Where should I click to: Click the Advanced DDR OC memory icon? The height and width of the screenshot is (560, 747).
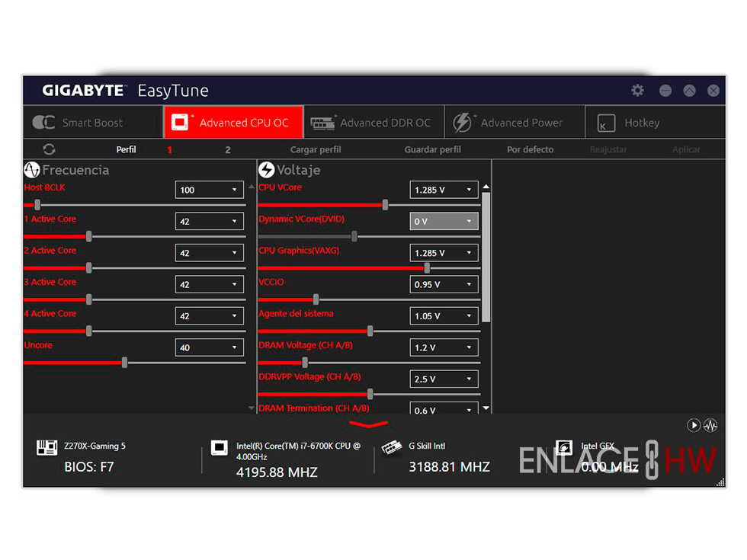point(323,123)
